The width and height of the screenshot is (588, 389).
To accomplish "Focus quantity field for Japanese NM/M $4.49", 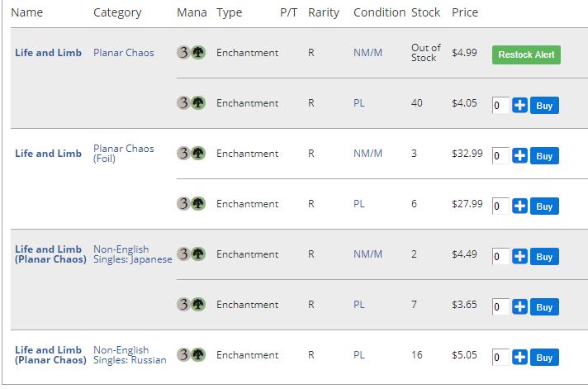I will point(500,257).
